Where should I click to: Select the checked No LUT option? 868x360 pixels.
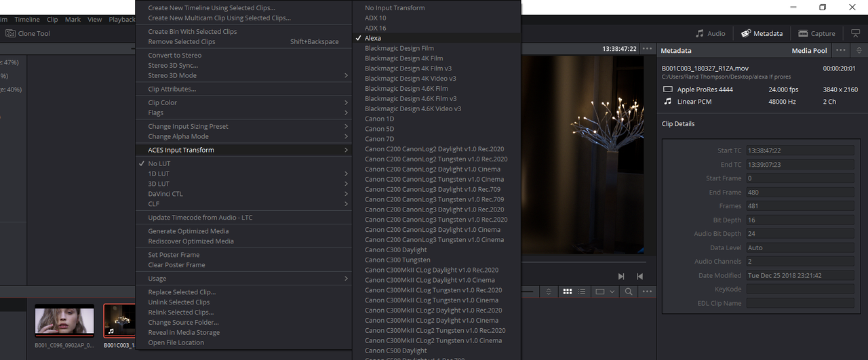[x=242, y=163]
